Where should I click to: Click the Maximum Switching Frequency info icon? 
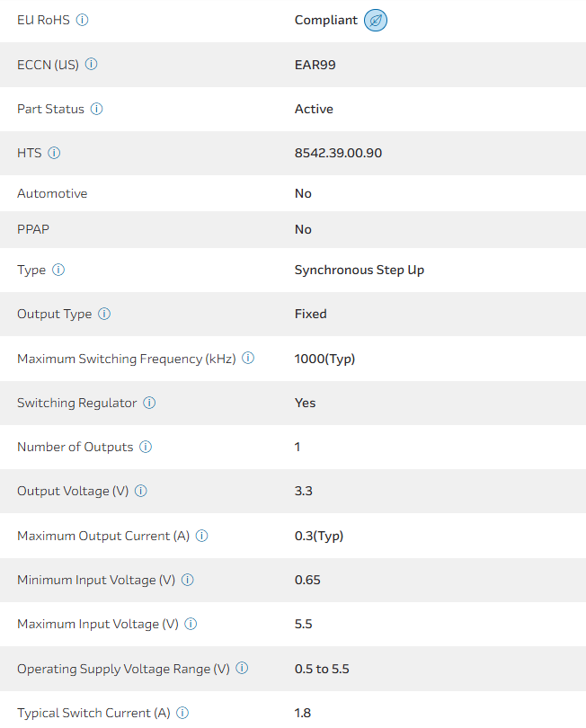click(x=248, y=359)
